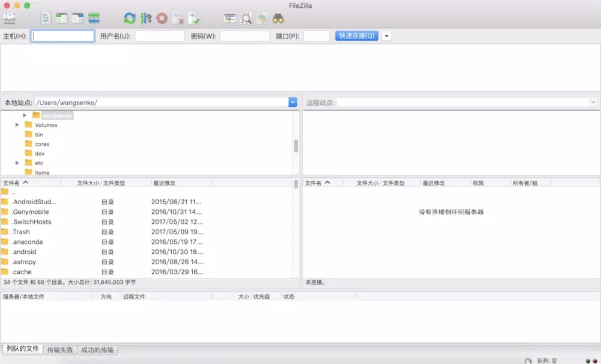
Task: Select the .SwitchHosts directory row
Action: coord(146,222)
